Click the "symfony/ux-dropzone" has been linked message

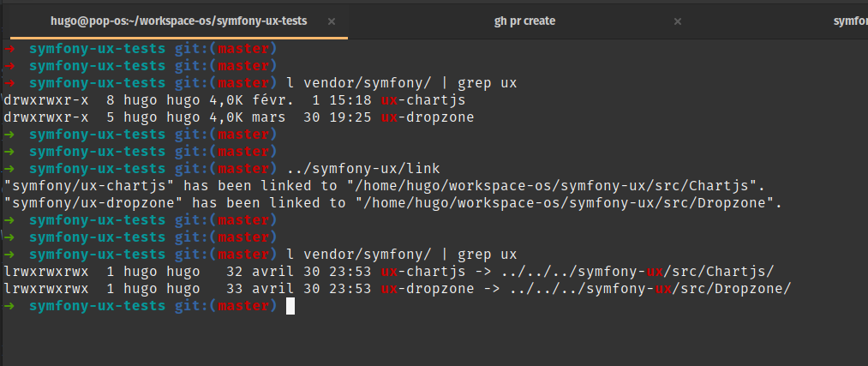[393, 202]
